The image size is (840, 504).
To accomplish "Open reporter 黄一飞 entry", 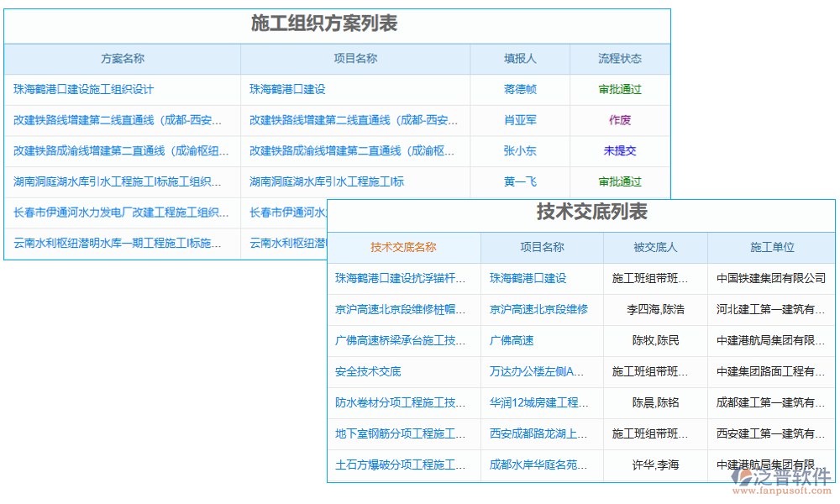I will (x=520, y=181).
